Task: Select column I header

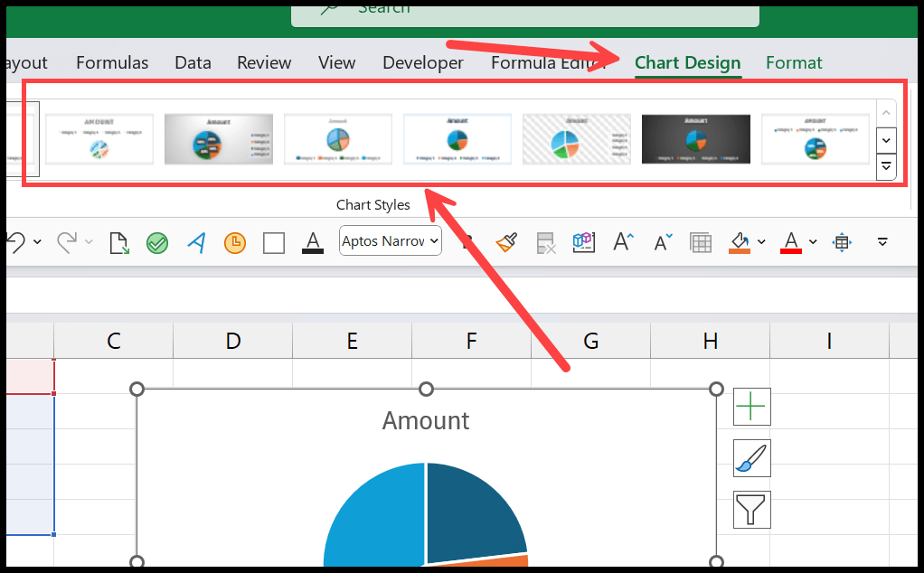Action: coord(829,341)
